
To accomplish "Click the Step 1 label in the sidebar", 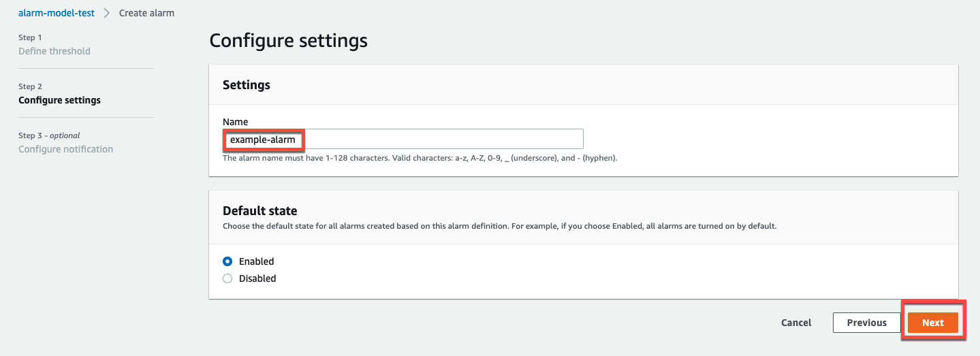I will (30, 37).
